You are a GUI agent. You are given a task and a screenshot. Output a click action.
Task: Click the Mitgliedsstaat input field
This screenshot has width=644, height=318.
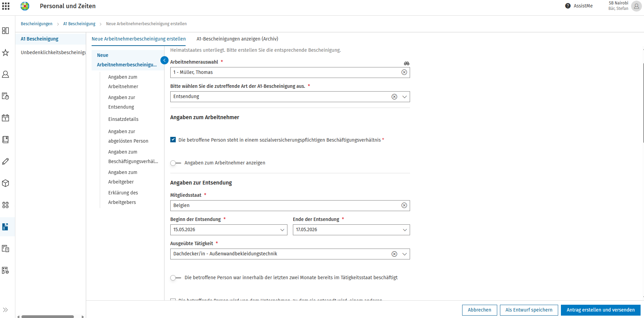(x=290, y=206)
